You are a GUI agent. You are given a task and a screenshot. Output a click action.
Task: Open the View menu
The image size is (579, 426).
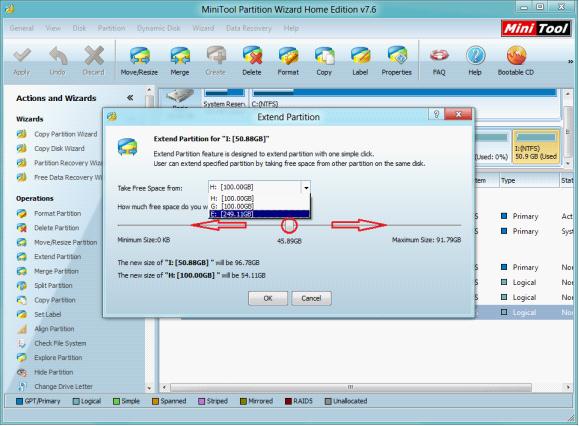53,28
